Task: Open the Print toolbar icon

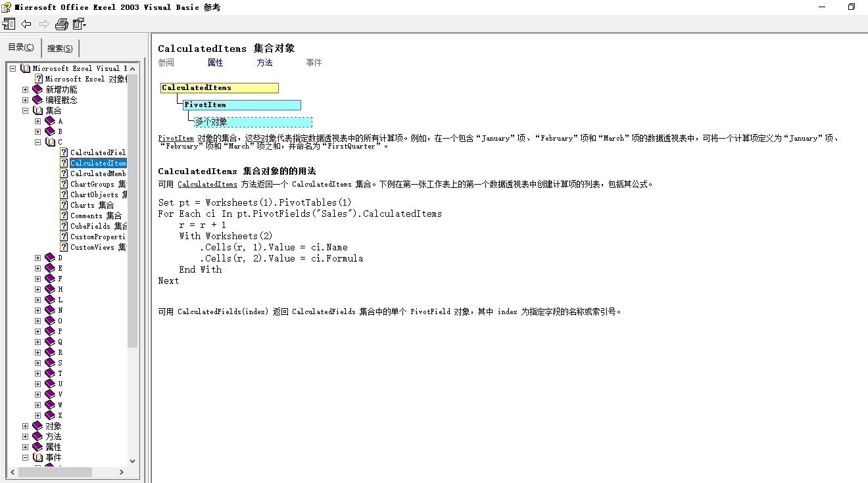Action: pyautogui.click(x=61, y=24)
